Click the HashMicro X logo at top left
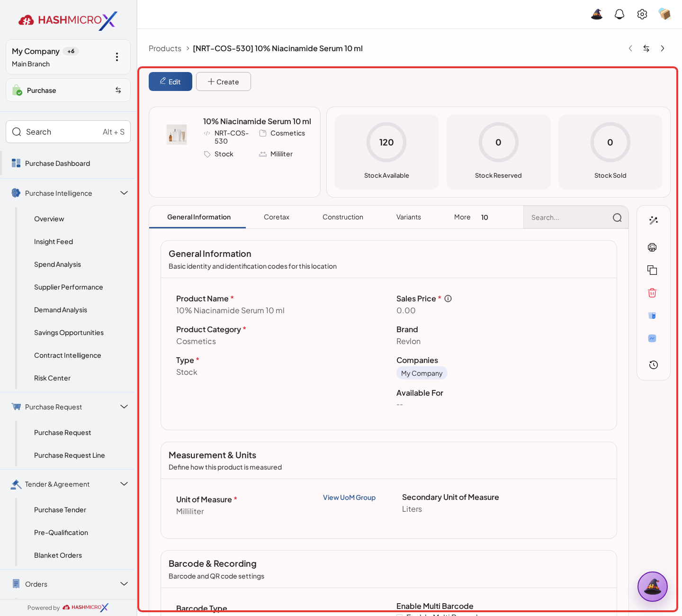This screenshot has width=682, height=616. point(68,20)
